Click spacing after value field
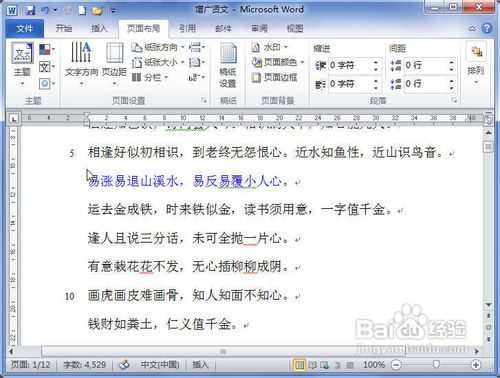500x378 pixels. 425,84
